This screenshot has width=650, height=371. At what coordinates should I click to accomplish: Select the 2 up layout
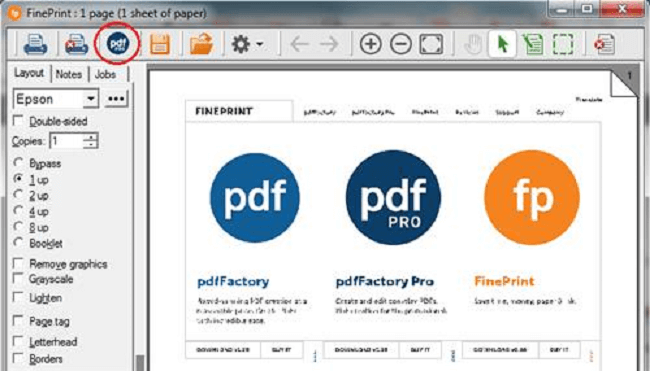click(18, 195)
